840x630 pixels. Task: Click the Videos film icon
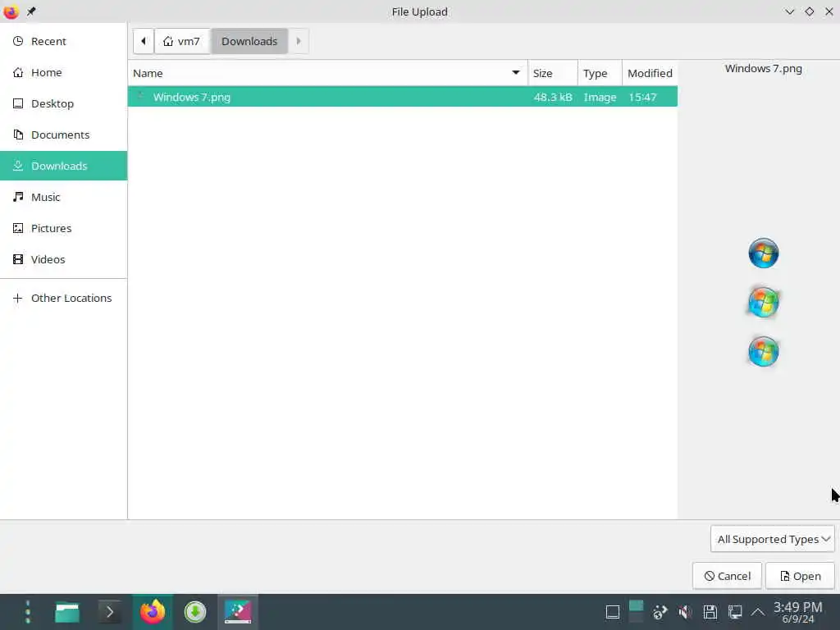pos(18,258)
